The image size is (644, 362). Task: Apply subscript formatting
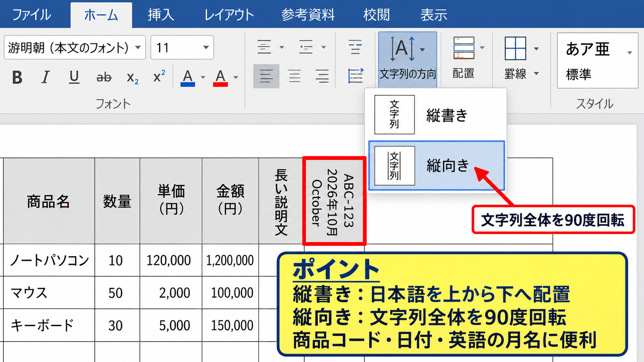pyautogui.click(x=132, y=78)
